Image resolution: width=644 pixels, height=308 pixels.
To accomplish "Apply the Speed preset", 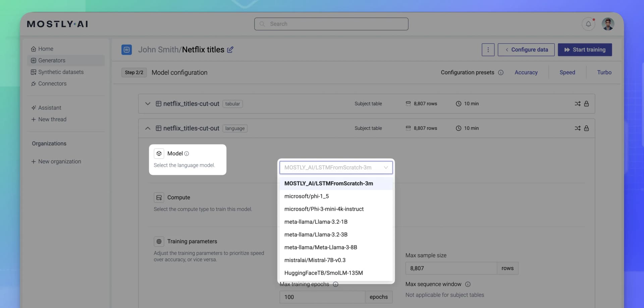I will pos(567,72).
